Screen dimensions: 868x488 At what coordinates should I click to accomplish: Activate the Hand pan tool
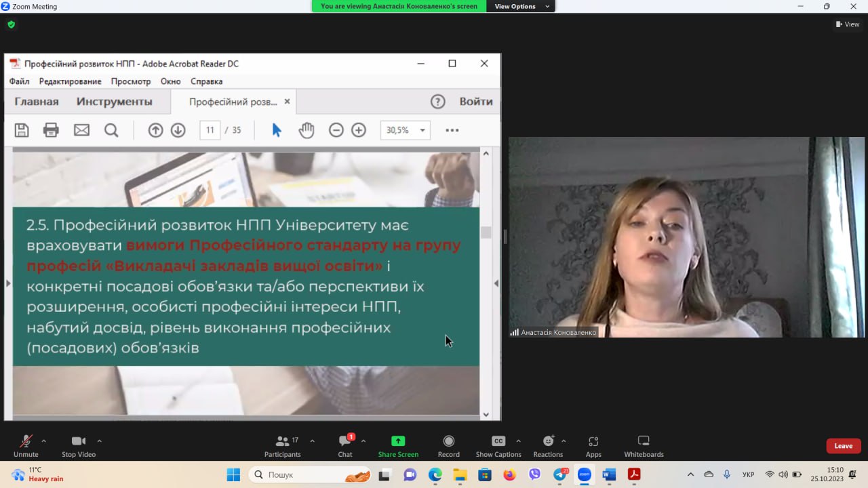307,130
